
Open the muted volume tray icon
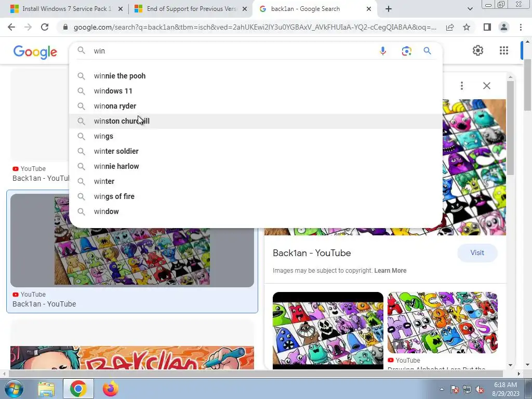click(x=480, y=390)
